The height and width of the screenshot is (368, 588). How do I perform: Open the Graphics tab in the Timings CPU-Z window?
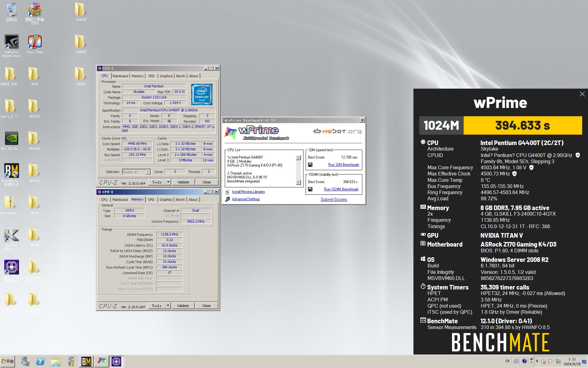166,200
